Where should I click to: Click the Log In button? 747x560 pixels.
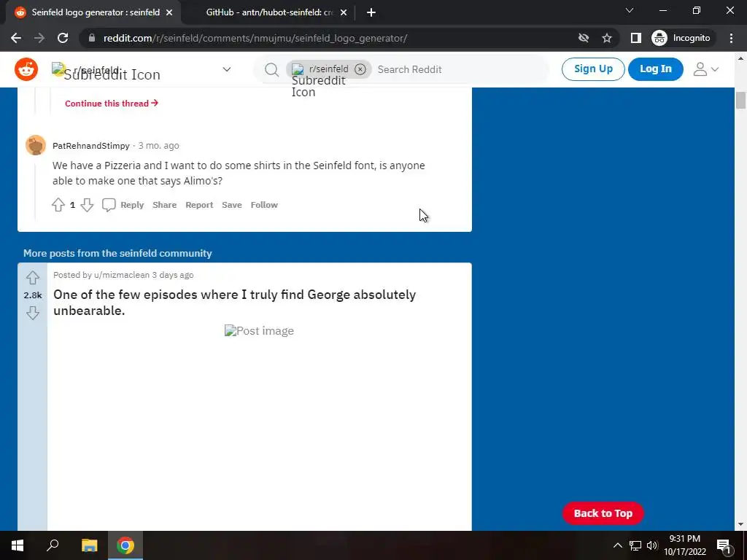[656, 69]
